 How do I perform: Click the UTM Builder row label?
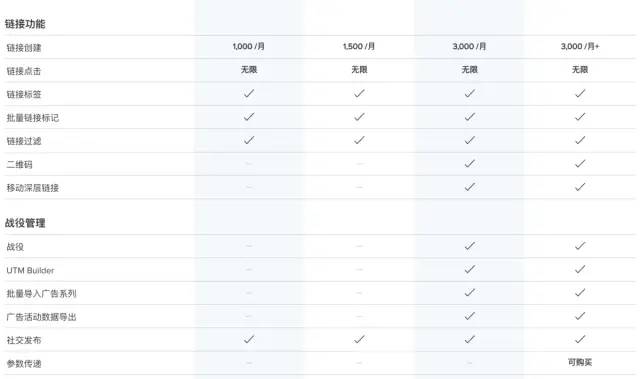[30, 270]
